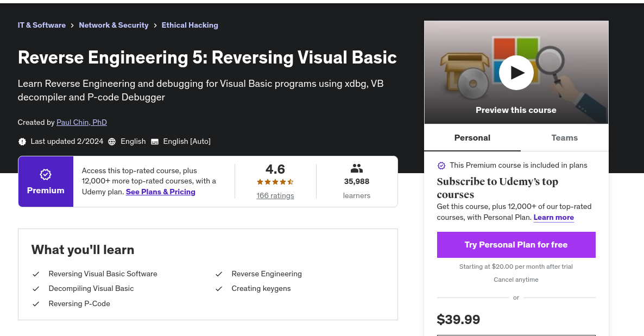Click chevron after IT & Software

coord(72,26)
